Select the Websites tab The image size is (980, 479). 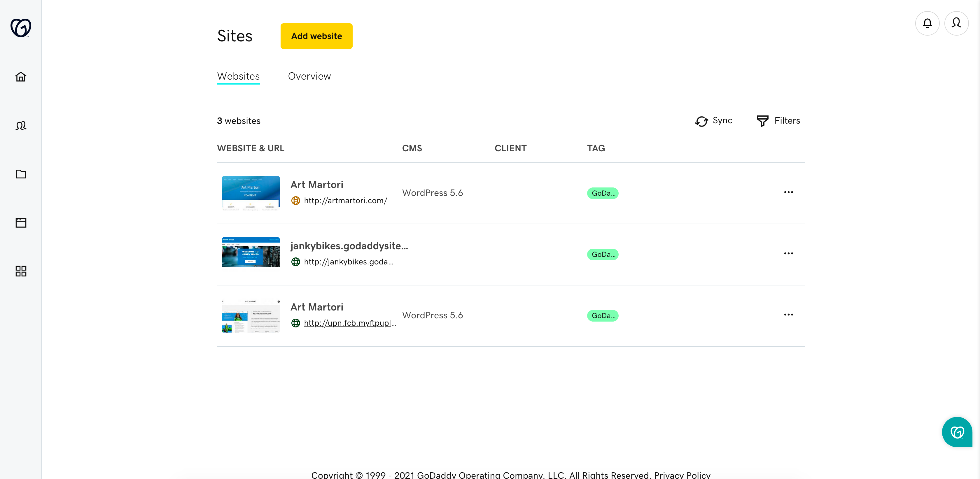238,76
